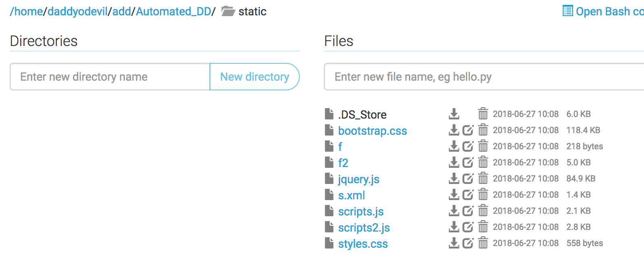Edit bootstrap.css with pencil icon
The height and width of the screenshot is (259, 644).
[468, 130]
